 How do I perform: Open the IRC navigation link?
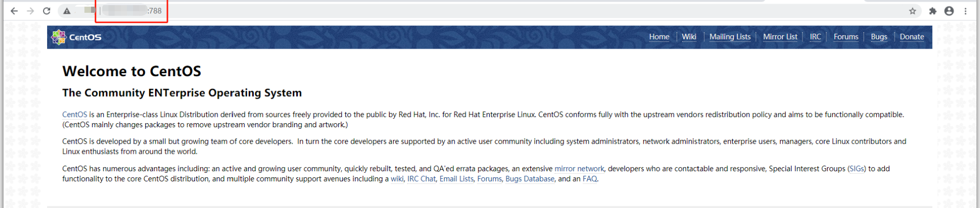pos(815,37)
